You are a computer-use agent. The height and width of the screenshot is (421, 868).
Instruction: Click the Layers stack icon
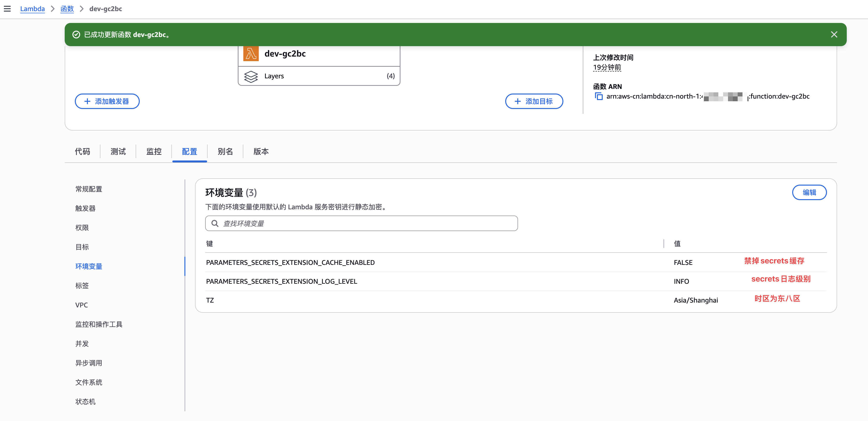pyautogui.click(x=251, y=76)
